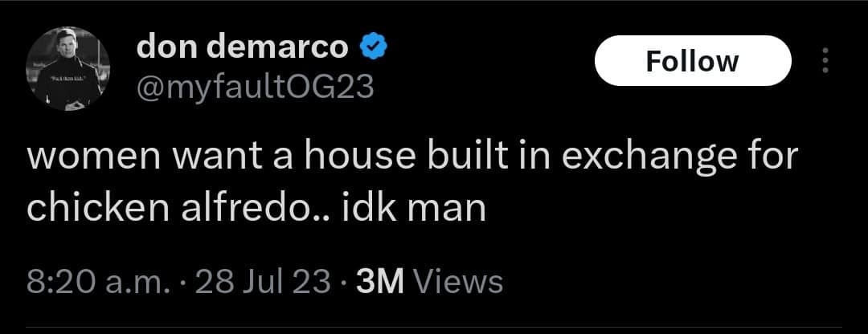Screen dimensions: 868x334
Task: Visit the @myfaultOG23 handle
Action: 256,86
